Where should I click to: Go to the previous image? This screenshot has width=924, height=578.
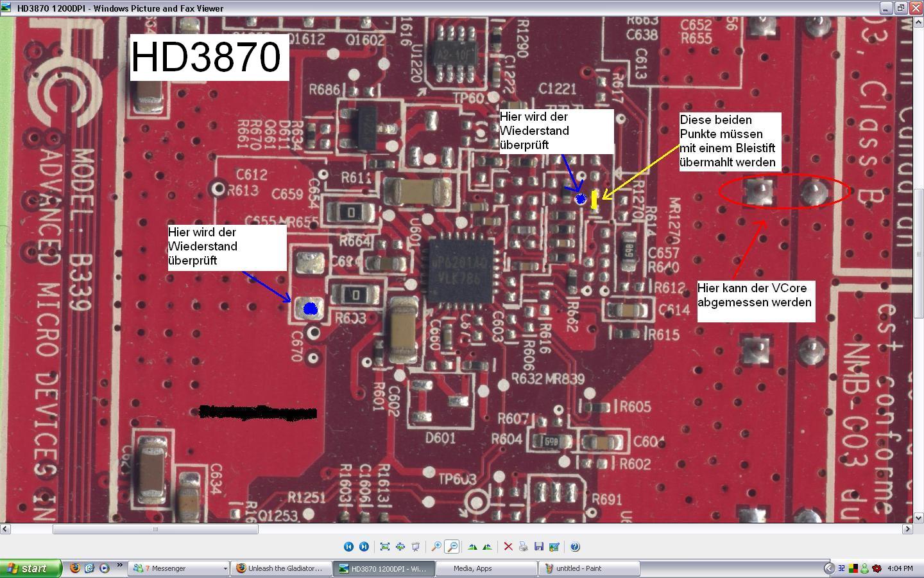(x=348, y=547)
